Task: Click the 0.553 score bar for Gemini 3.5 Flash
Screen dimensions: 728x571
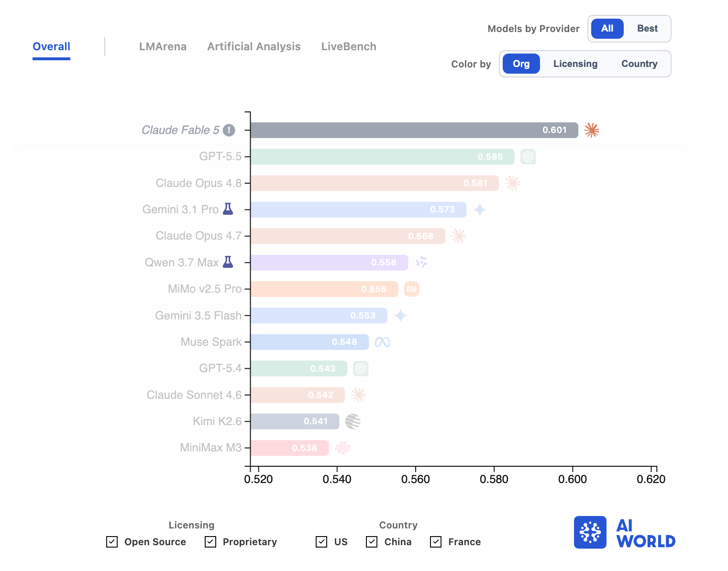Action: coord(319,316)
